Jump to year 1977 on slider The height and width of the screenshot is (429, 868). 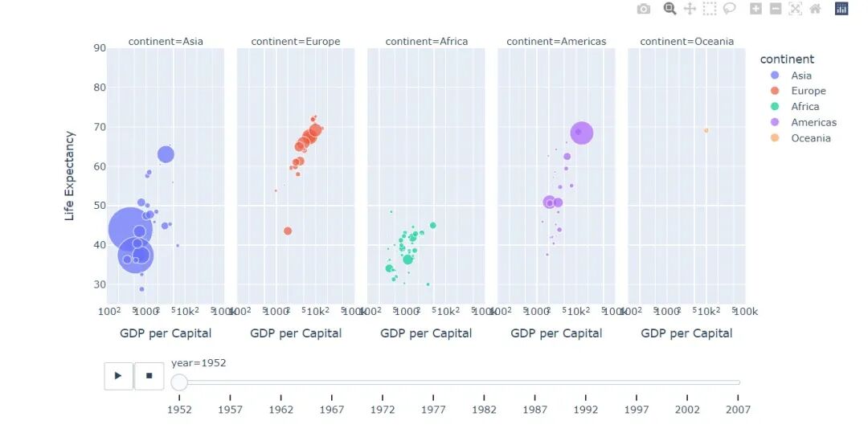[x=433, y=410]
